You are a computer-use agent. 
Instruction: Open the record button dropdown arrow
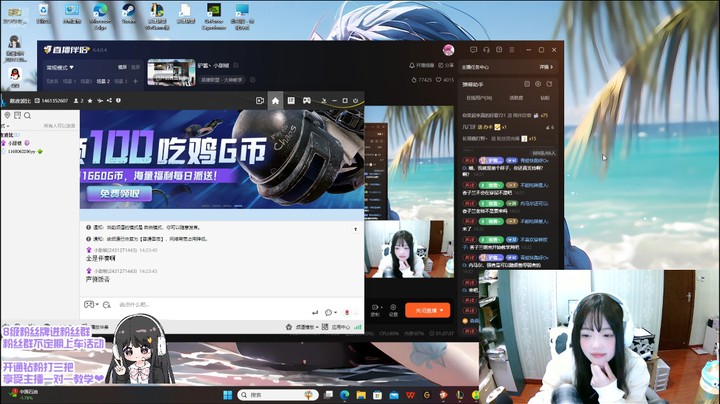(382, 307)
